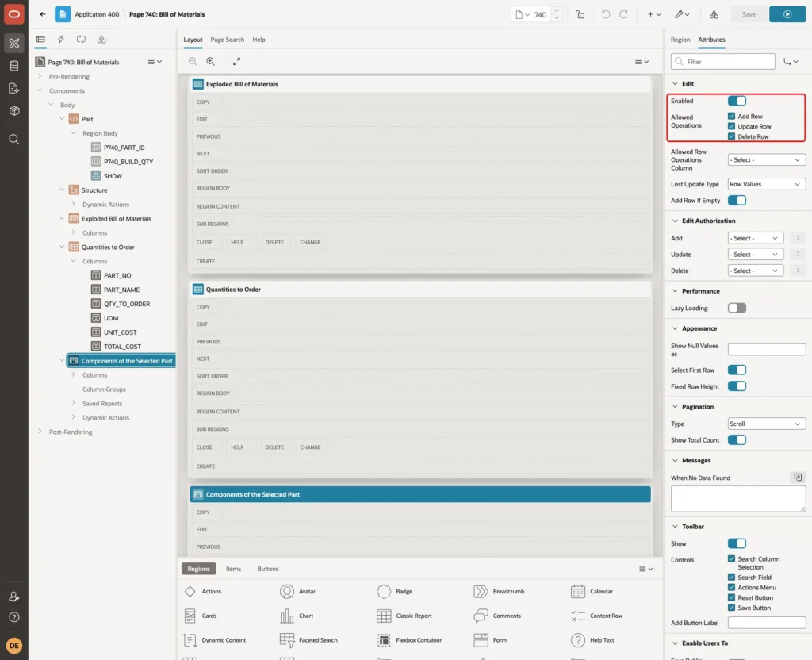Open the Pagination Type dropdown
This screenshot has width=812, height=660.
[x=767, y=424]
